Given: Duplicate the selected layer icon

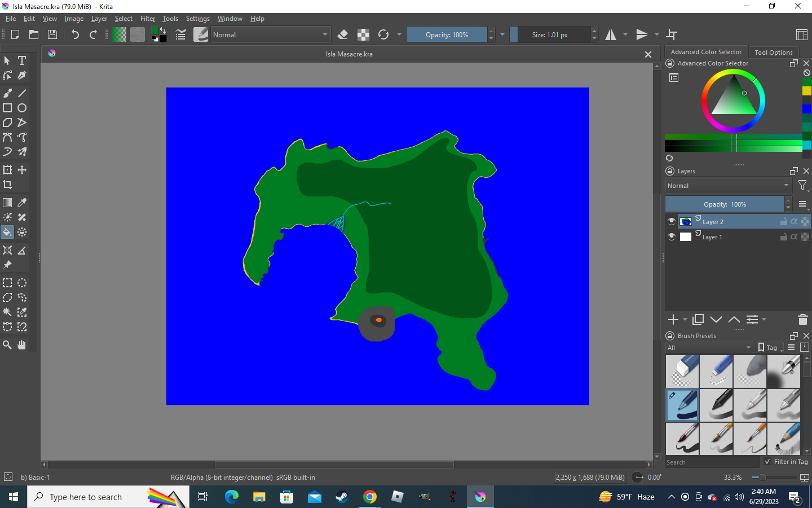Looking at the screenshot, I should (698, 319).
